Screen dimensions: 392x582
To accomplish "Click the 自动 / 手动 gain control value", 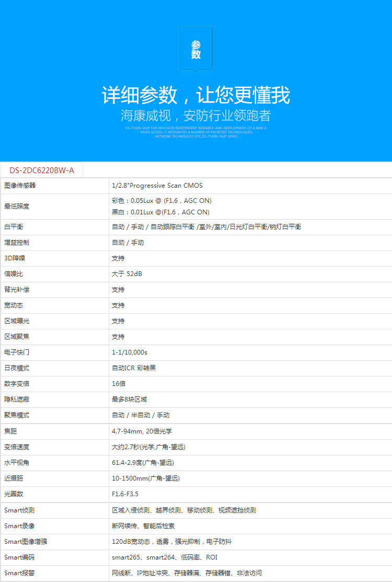I will pyautogui.click(x=128, y=243).
